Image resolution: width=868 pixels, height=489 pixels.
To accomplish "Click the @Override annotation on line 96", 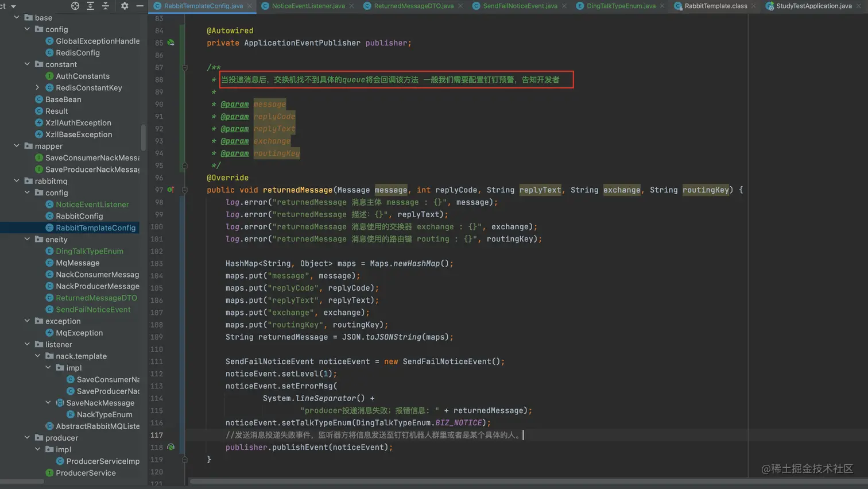I will 227,178.
